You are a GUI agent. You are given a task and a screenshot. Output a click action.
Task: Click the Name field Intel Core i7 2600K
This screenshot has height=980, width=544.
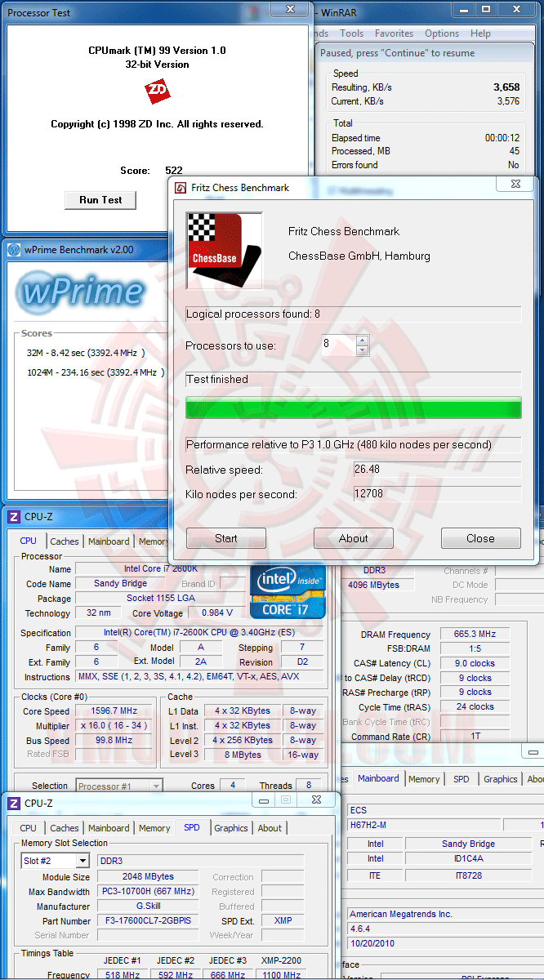point(162,568)
